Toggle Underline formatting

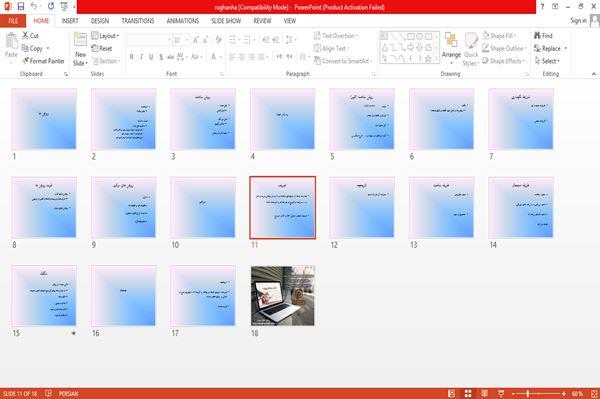(151, 57)
